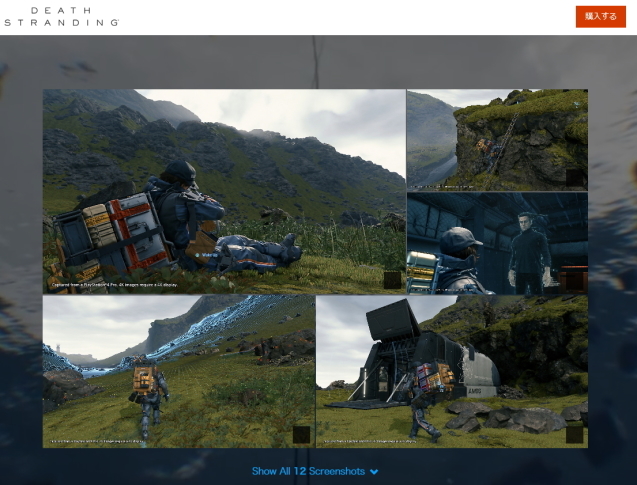Open screenshot of Sam facing man indoors
The width and height of the screenshot is (637, 485).
coord(497,243)
